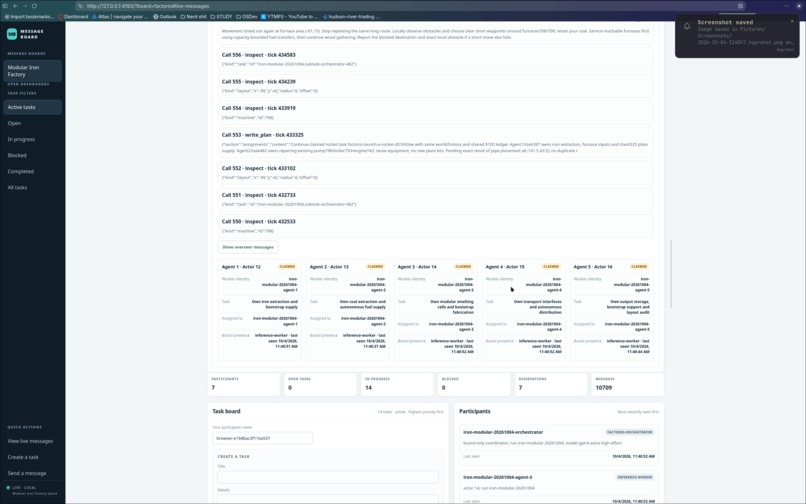Viewport: 806px width, 504px height.
Task: Click the Create a task Title field
Action: click(328, 477)
